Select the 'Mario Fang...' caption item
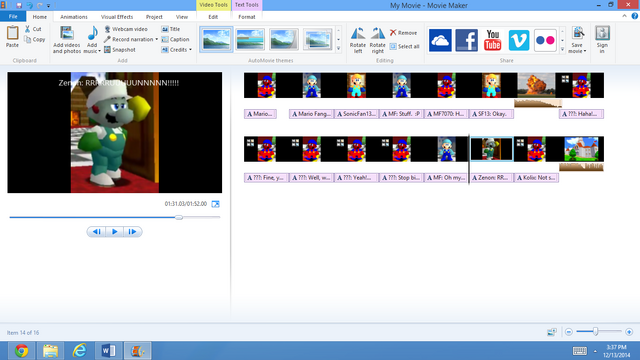Viewport: 640px width, 360px height. (311, 114)
